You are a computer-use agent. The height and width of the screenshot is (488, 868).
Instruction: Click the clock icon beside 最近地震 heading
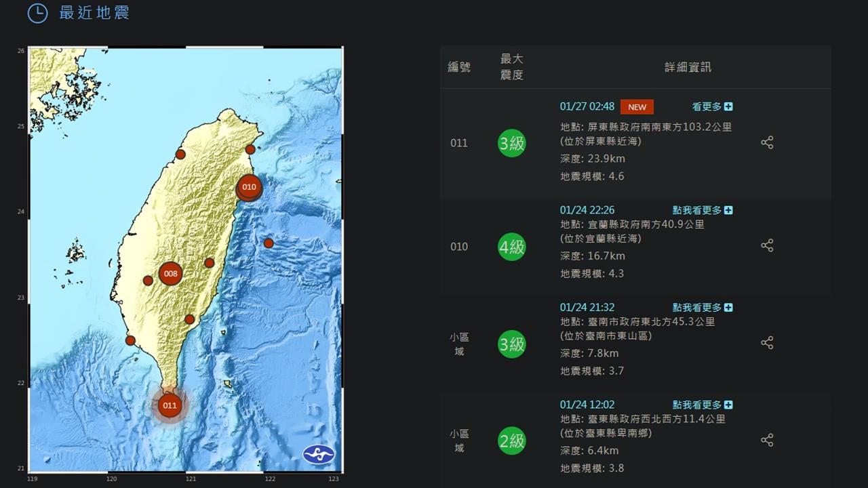(37, 13)
